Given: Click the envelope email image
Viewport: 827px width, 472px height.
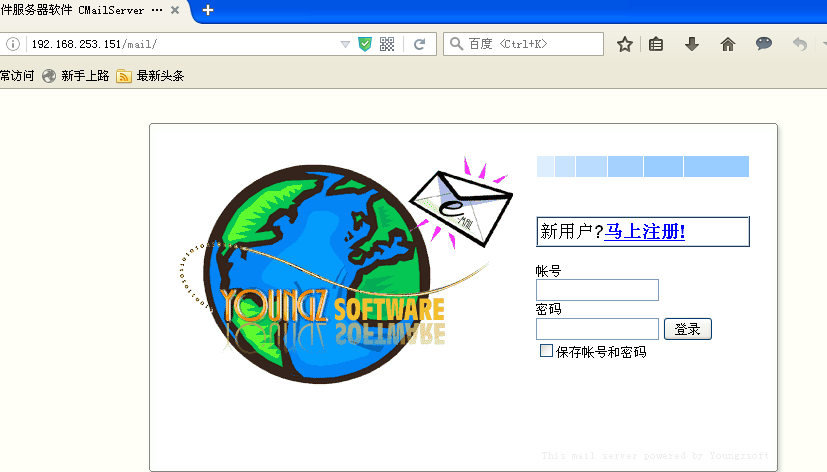Looking at the screenshot, I should pyautogui.click(x=462, y=204).
